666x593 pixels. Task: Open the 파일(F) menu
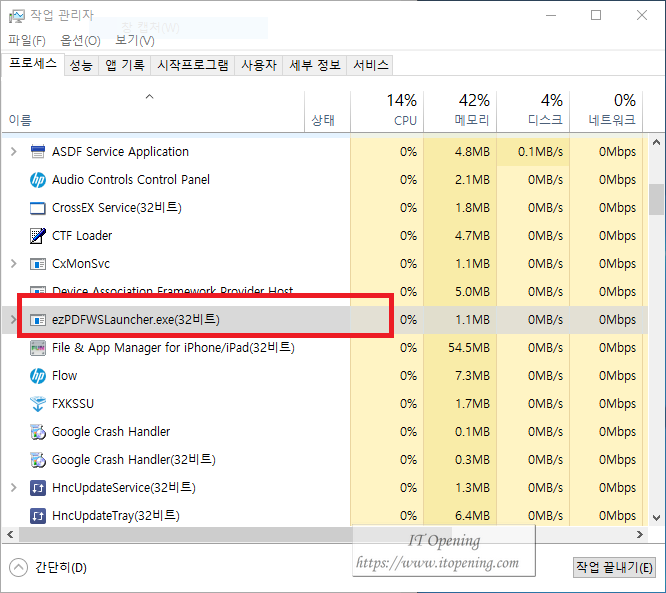(27, 40)
